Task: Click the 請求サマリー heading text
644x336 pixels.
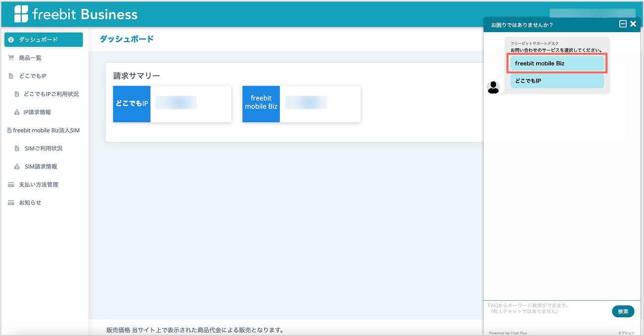Action: (x=137, y=76)
